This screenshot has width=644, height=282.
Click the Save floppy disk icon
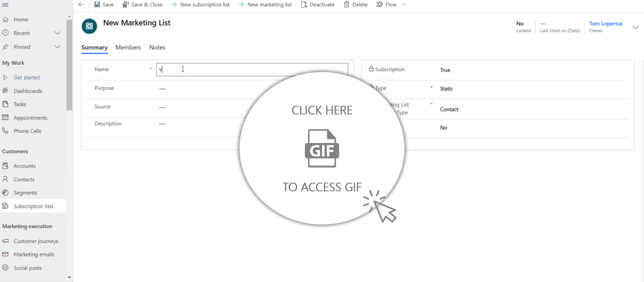pyautogui.click(x=97, y=5)
